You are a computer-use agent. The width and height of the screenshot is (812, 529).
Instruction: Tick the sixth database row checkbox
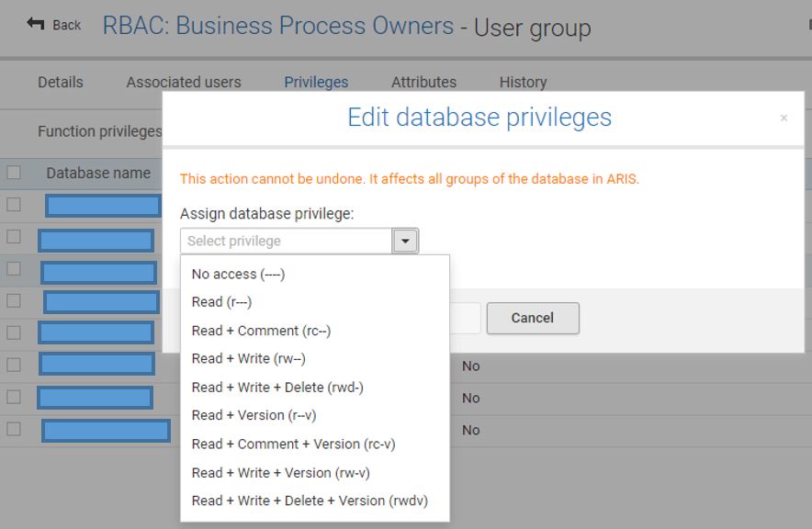click(x=14, y=365)
